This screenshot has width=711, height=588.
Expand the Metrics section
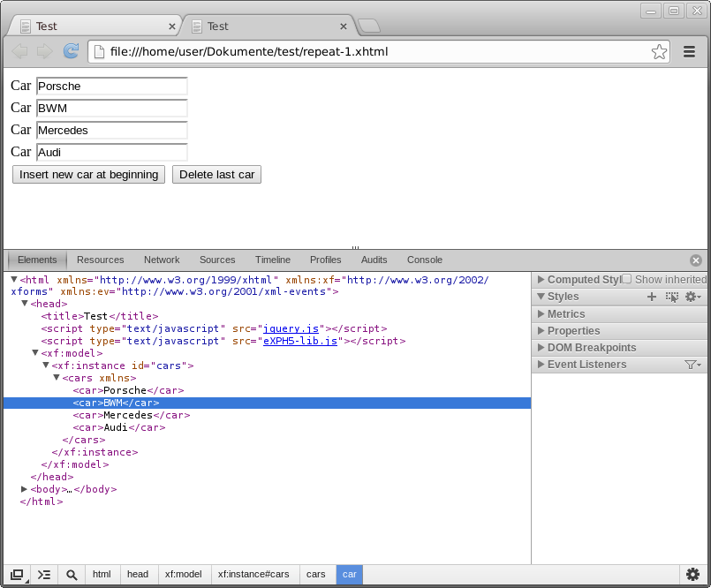tap(541, 313)
